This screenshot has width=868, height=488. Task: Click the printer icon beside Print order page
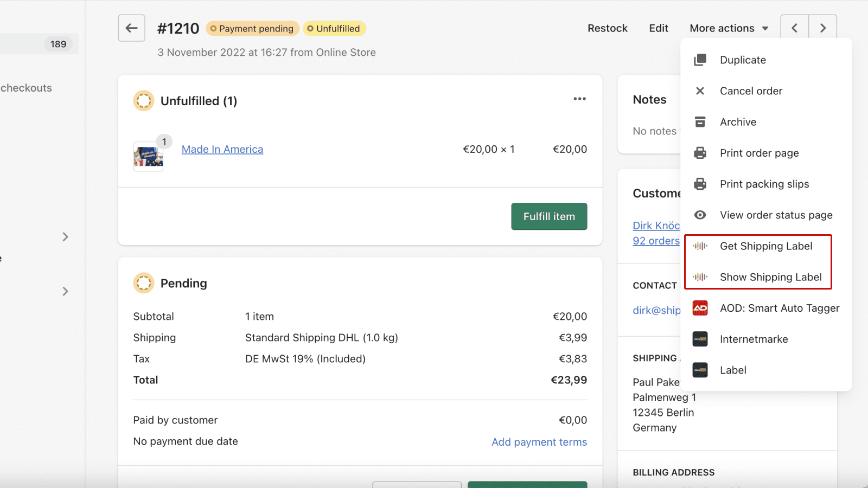(700, 153)
